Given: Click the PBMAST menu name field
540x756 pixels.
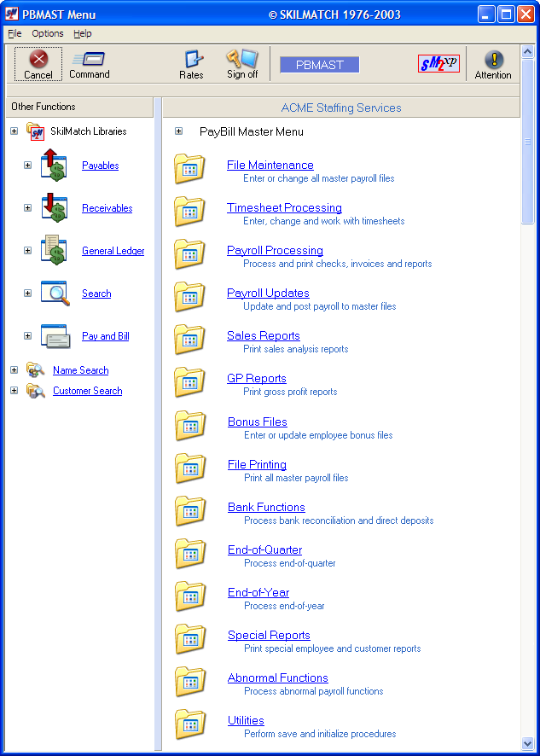Looking at the screenshot, I should click(x=320, y=65).
